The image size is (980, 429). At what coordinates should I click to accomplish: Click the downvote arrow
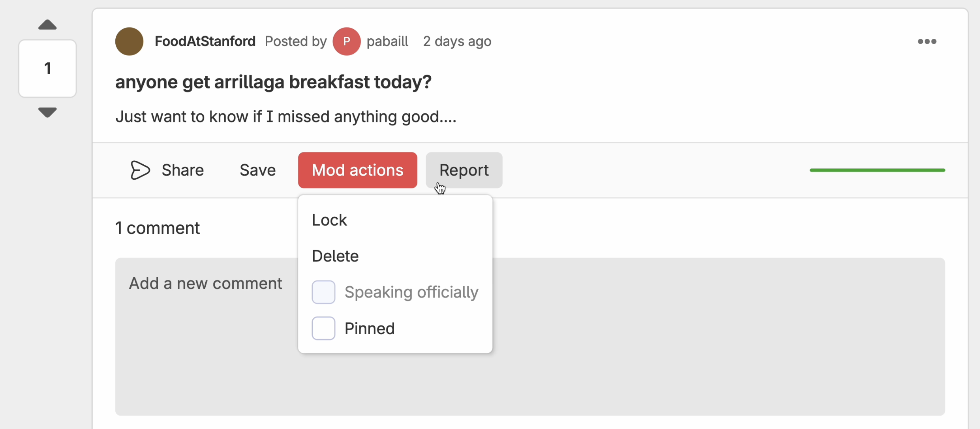point(47,113)
